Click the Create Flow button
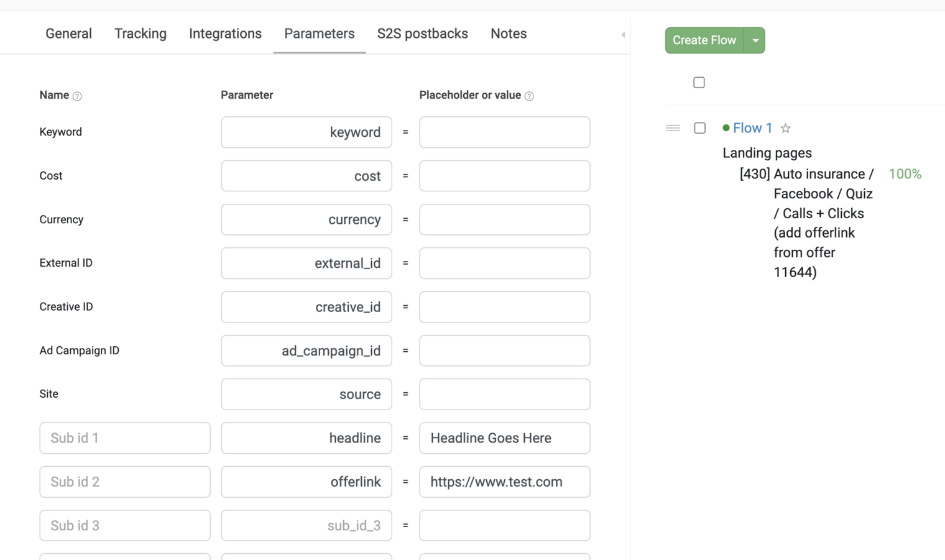The height and width of the screenshot is (560, 945). 704,40
